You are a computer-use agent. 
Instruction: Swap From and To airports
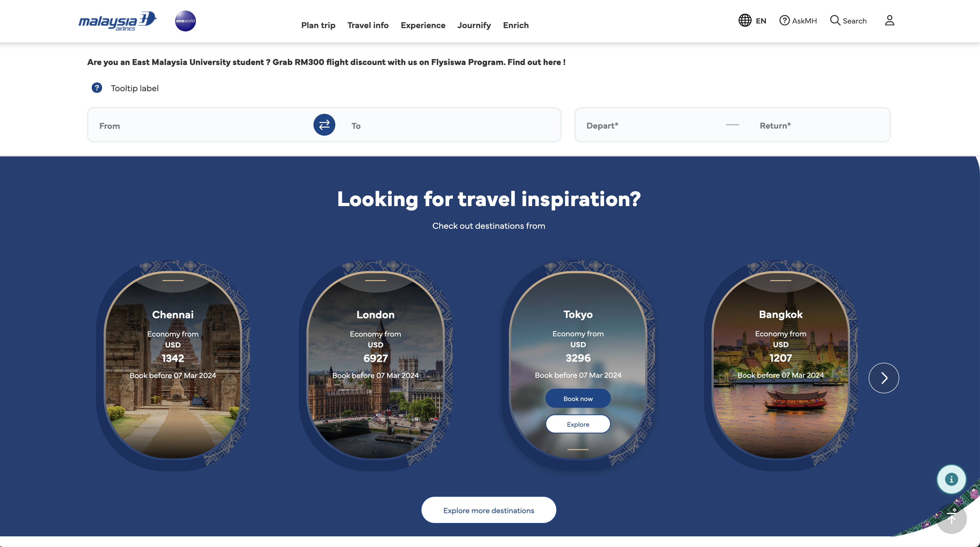coord(324,125)
